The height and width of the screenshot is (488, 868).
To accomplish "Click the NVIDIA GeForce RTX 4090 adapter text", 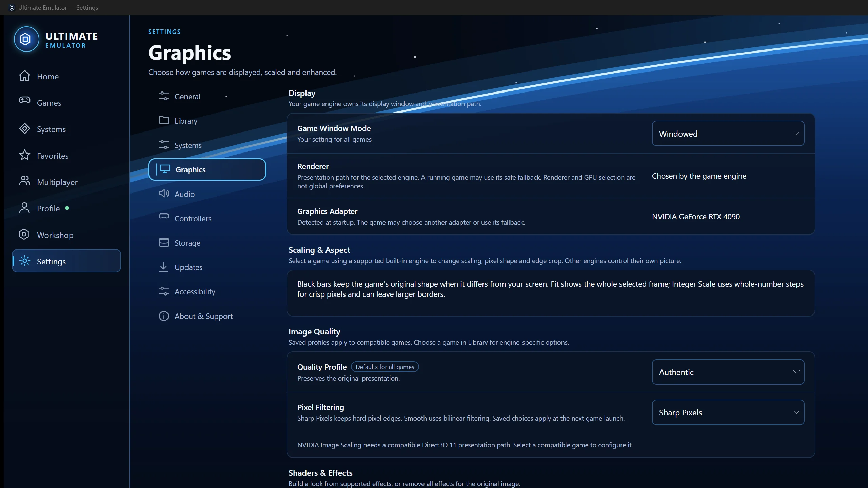I will [x=696, y=216].
